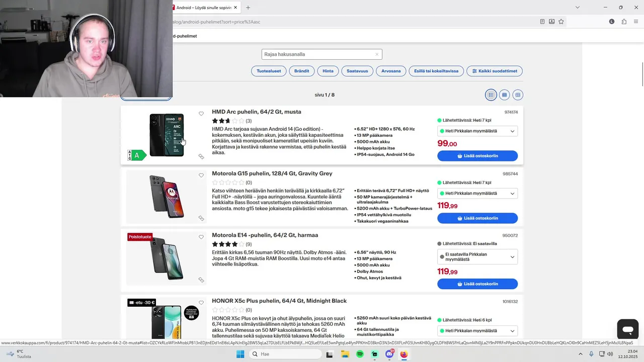The image size is (644, 362).
Task: Open the microphone tray icon
Action: click(591, 354)
